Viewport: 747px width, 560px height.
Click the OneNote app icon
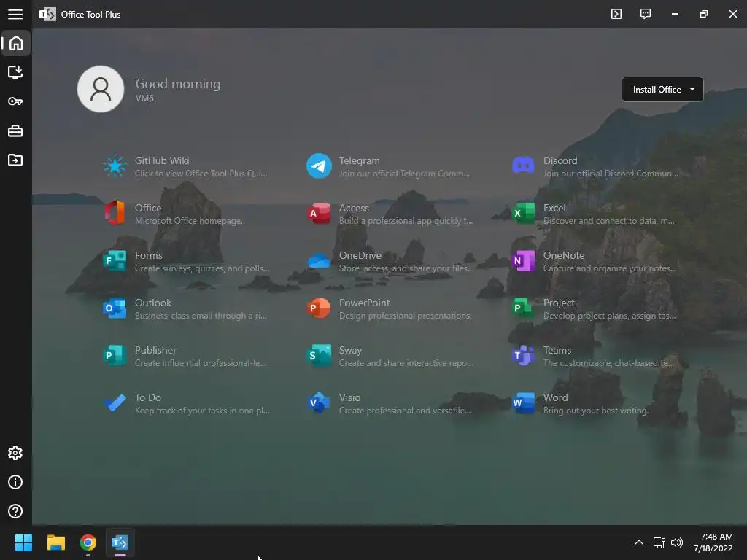coord(523,260)
